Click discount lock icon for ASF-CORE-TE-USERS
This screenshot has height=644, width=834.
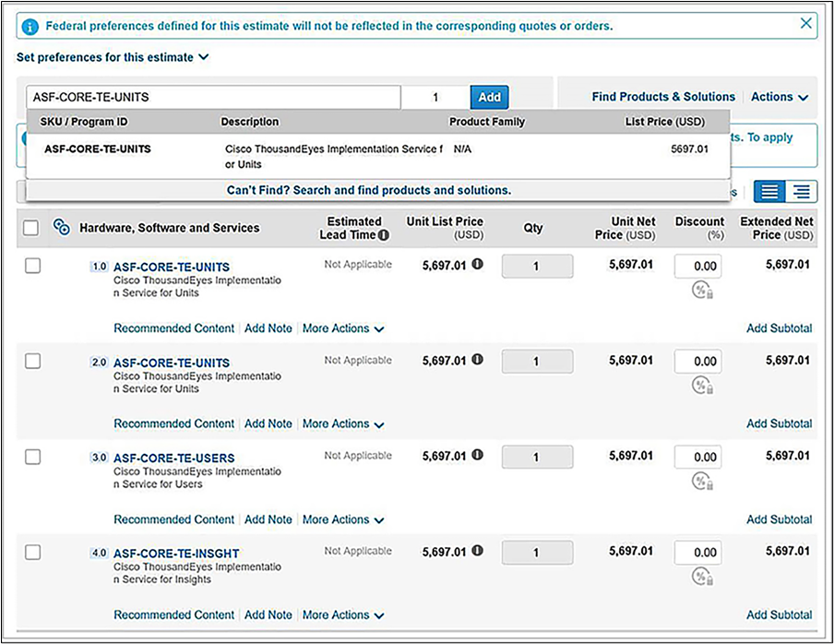pos(702,482)
